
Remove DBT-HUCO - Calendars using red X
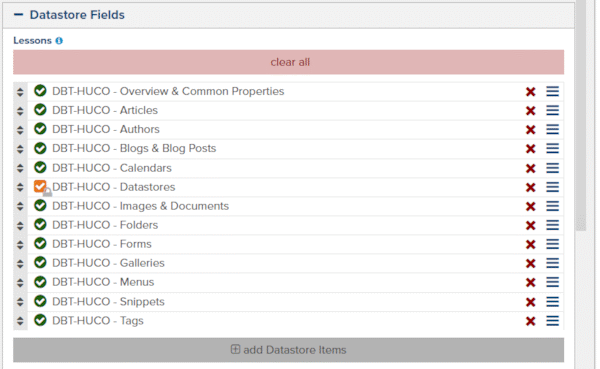[x=530, y=168]
